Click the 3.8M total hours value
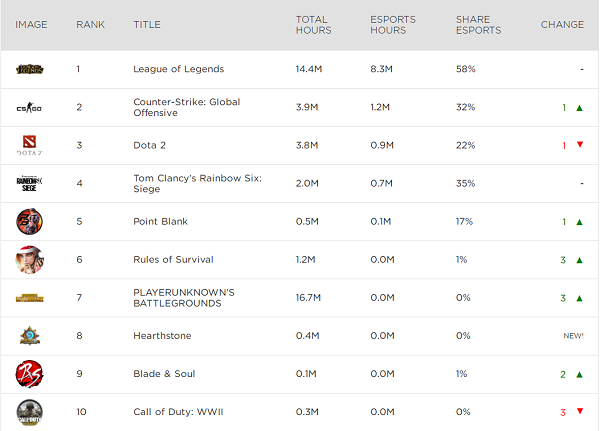Viewport: 600px width, 431px height. [307, 145]
